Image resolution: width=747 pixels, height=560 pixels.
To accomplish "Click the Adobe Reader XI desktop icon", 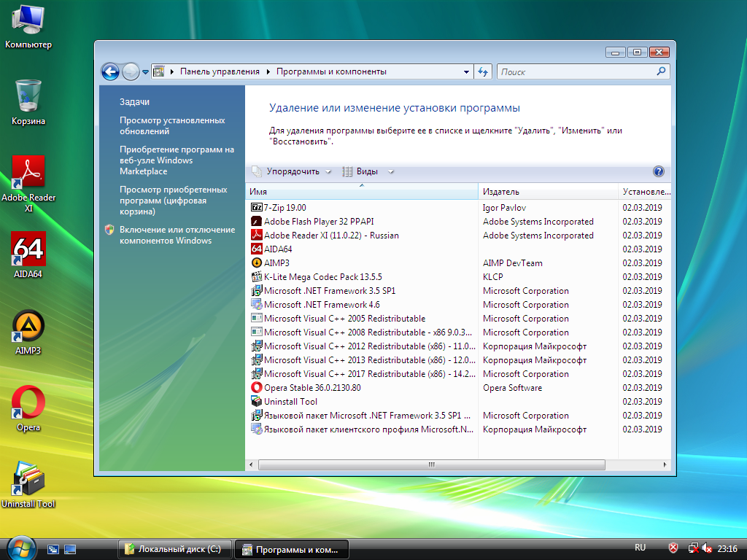I will tap(28, 173).
